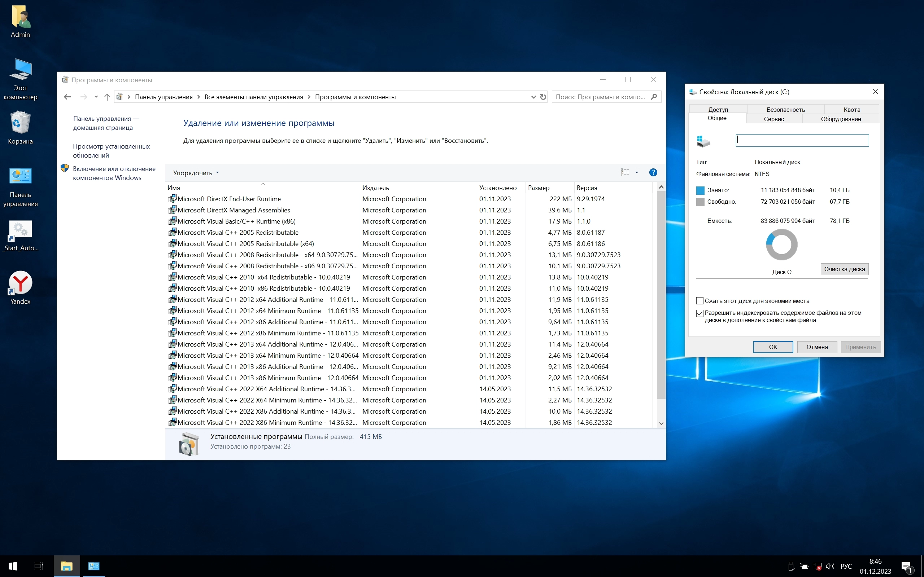Screen dimensions: 924x577
Task: Click the help question mark icon
Action: coord(653,172)
